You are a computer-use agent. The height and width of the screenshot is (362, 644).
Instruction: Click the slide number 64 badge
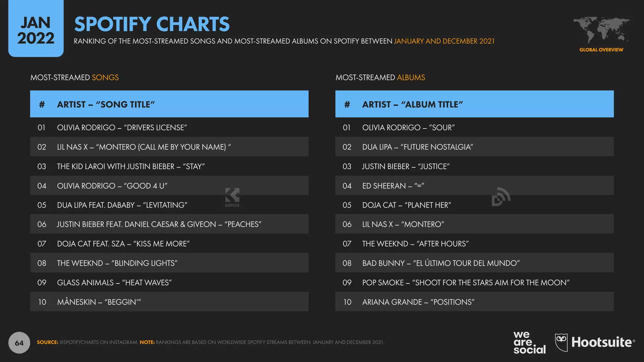coord(19,343)
